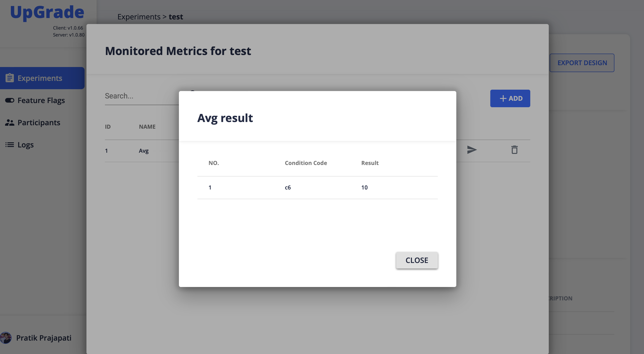Click the send arrow icon for Avg metric
The height and width of the screenshot is (354, 644).
click(472, 150)
